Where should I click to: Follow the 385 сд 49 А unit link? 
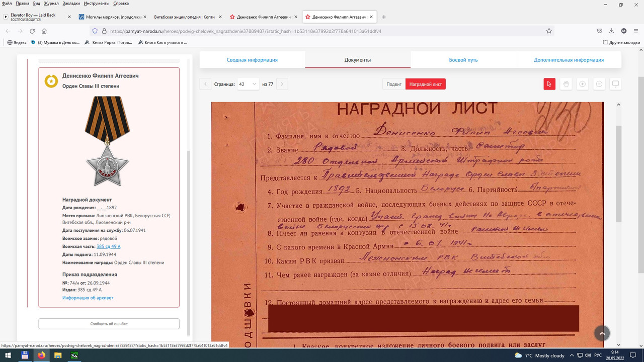pyautogui.click(x=108, y=246)
